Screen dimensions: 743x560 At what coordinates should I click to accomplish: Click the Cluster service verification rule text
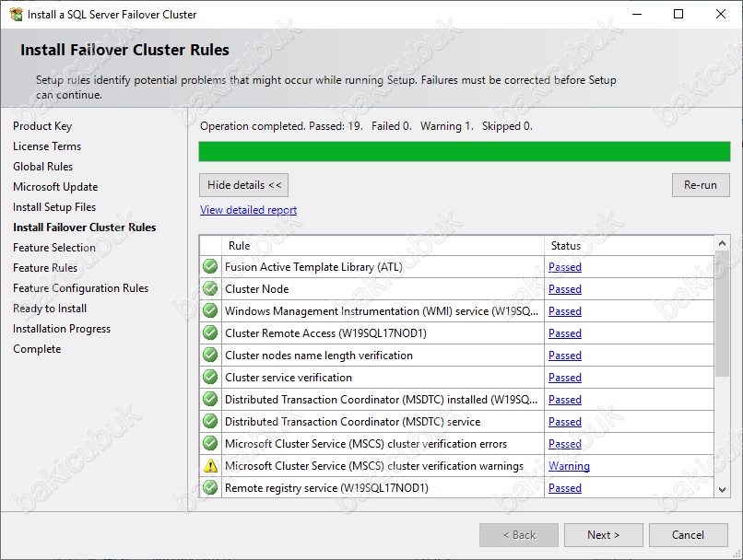289,378
